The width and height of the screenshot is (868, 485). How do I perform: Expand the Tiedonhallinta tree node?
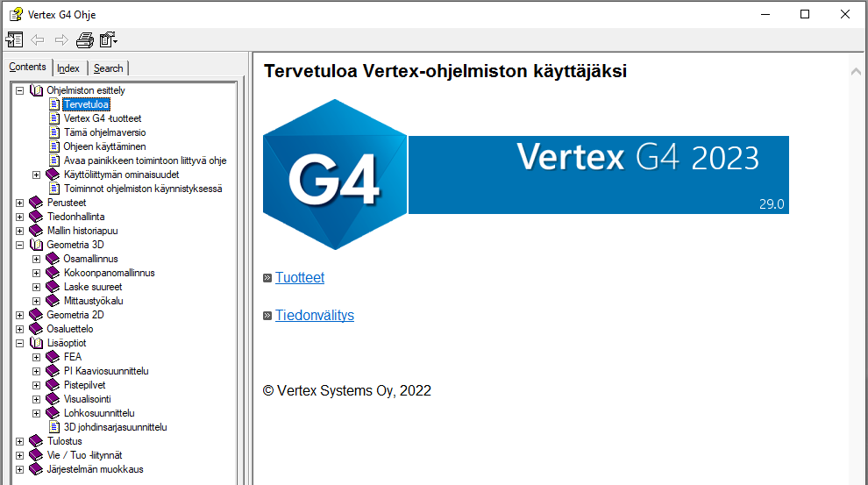pyautogui.click(x=19, y=217)
